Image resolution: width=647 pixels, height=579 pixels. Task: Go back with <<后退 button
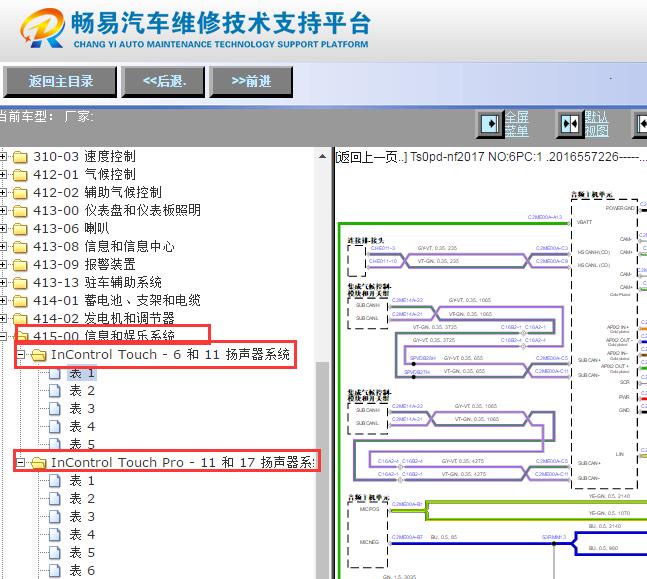pyautogui.click(x=163, y=81)
